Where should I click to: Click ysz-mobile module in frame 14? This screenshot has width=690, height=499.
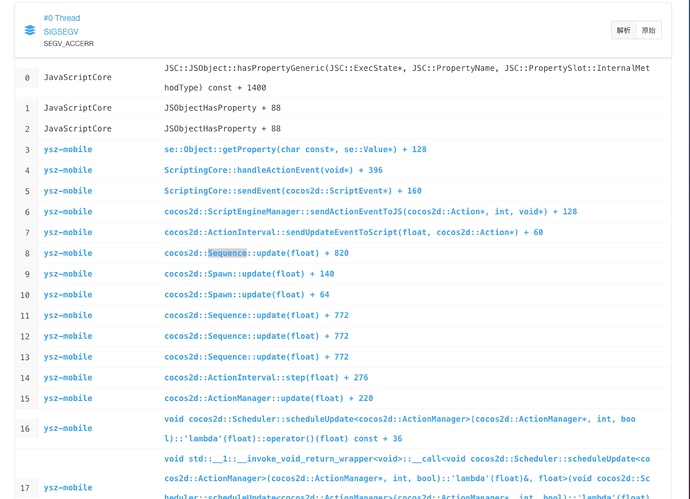[68, 377]
